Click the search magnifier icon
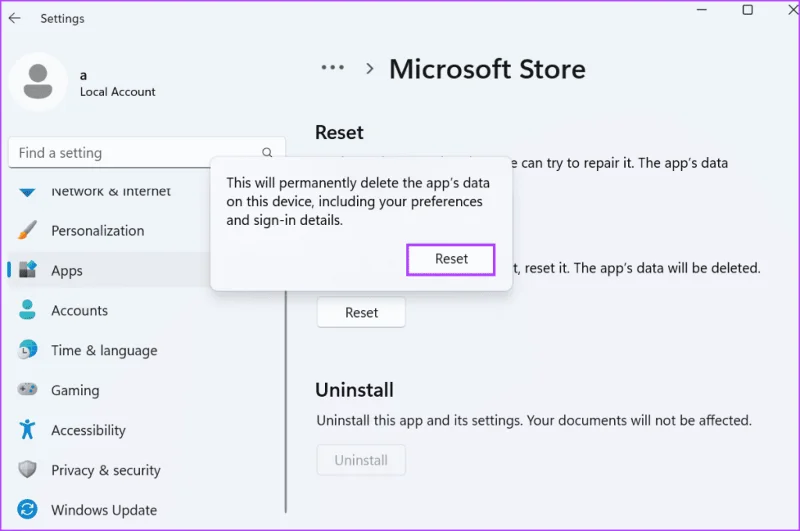 267,152
